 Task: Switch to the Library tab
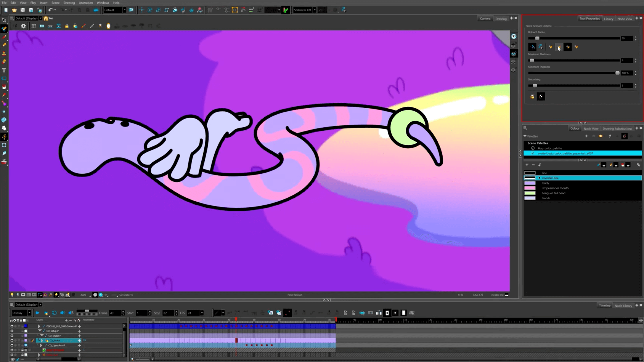(608, 19)
